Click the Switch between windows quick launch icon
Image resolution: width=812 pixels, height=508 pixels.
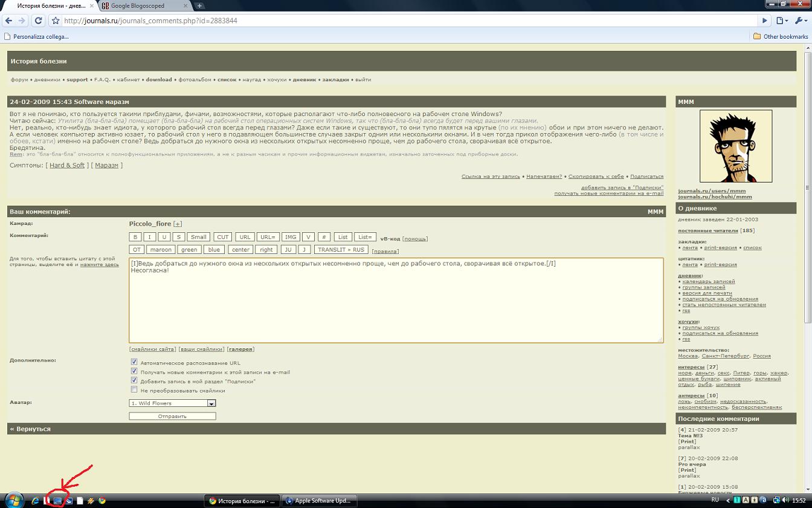(x=69, y=501)
